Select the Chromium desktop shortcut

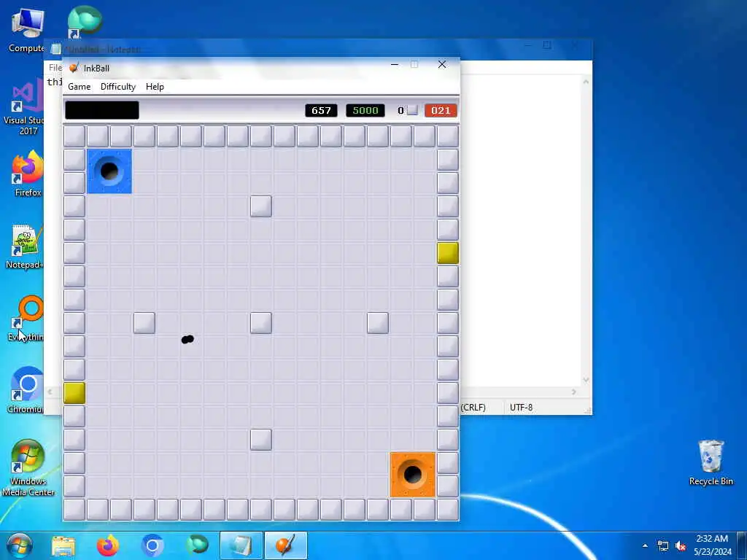(x=26, y=391)
